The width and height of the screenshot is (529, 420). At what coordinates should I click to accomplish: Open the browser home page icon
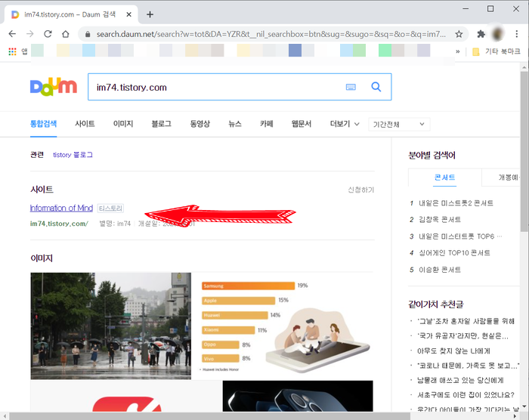point(66,34)
